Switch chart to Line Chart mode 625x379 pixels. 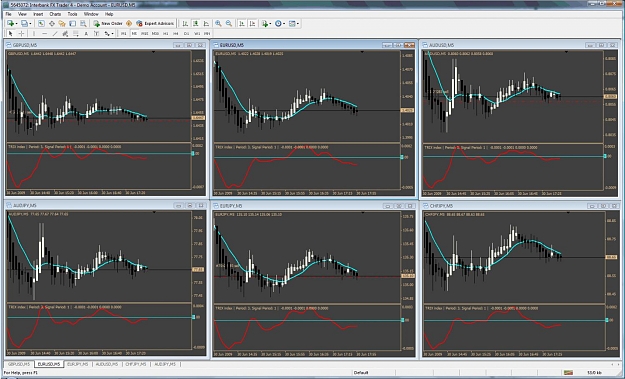[x=206, y=24]
